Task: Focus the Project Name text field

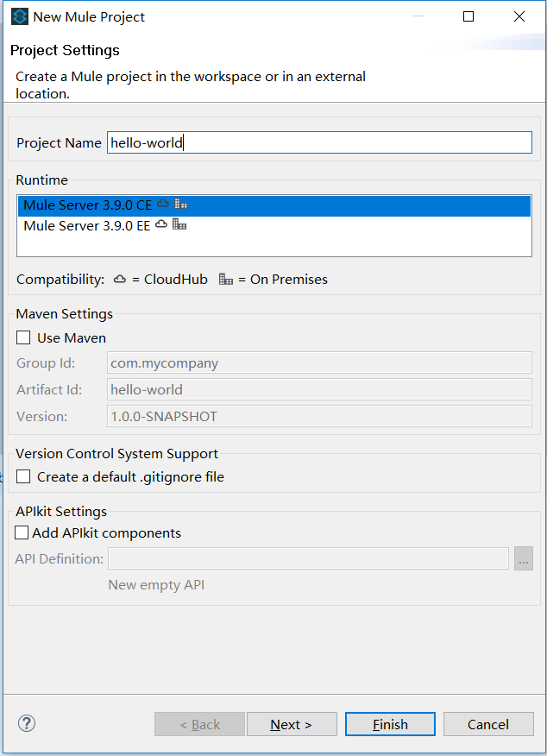Action: click(319, 142)
